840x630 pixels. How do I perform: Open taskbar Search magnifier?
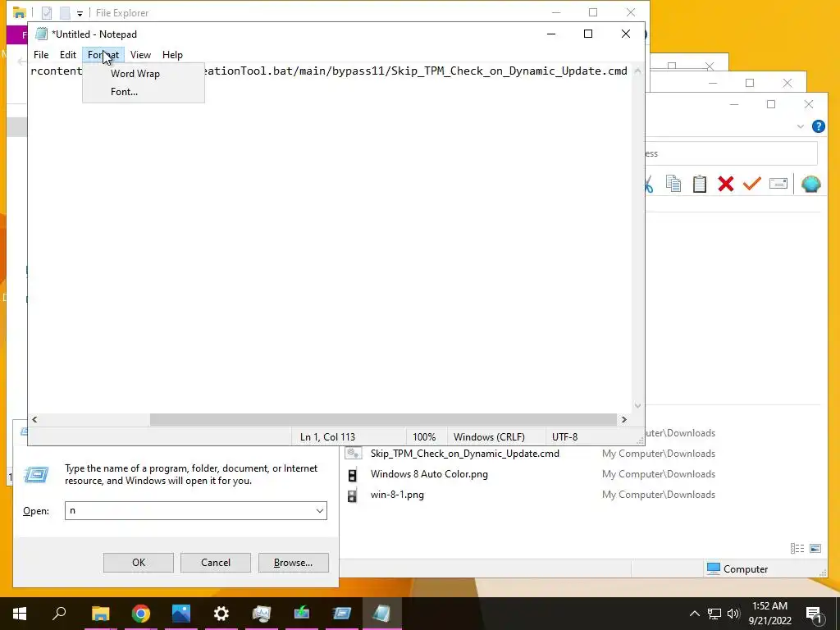point(59,614)
